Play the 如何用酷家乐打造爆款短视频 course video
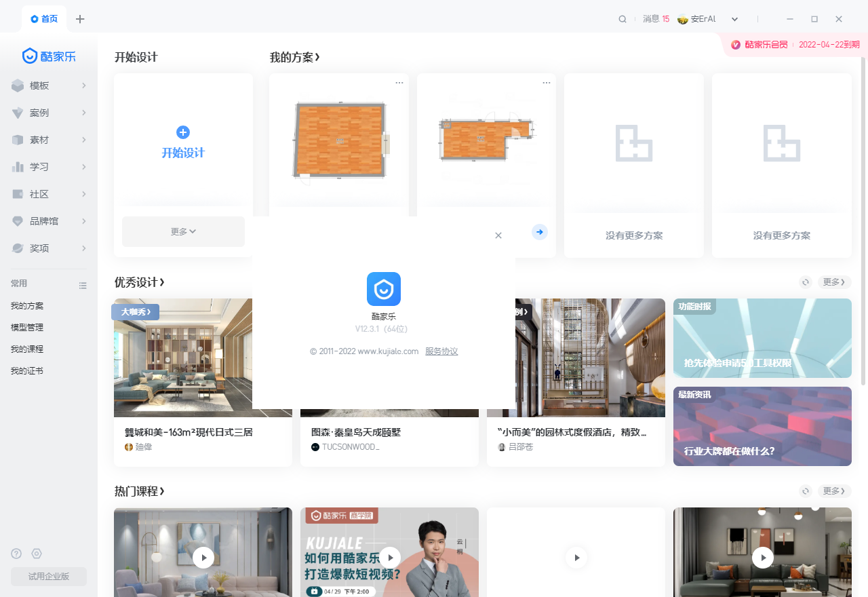This screenshot has width=868, height=597. click(390, 558)
